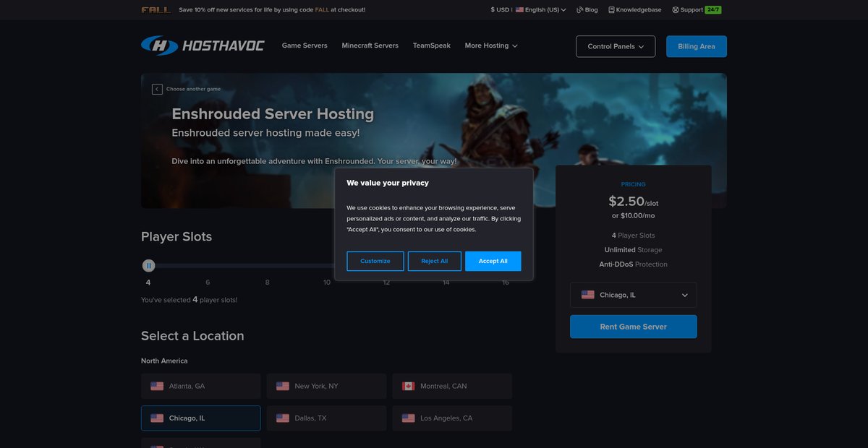Click the US flag beside English (US)

coord(519,10)
